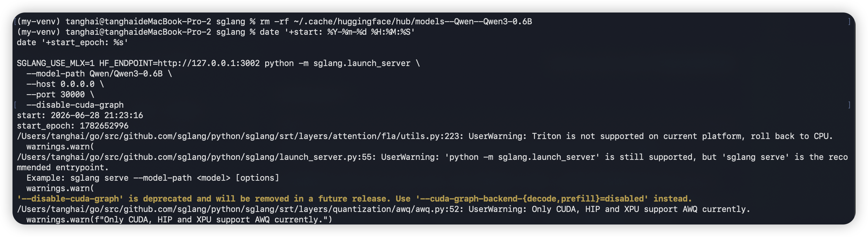Viewport: 868px width, 237px height.
Task: Click the Triton not supported UserWarning line
Action: pyautogui.click(x=425, y=136)
